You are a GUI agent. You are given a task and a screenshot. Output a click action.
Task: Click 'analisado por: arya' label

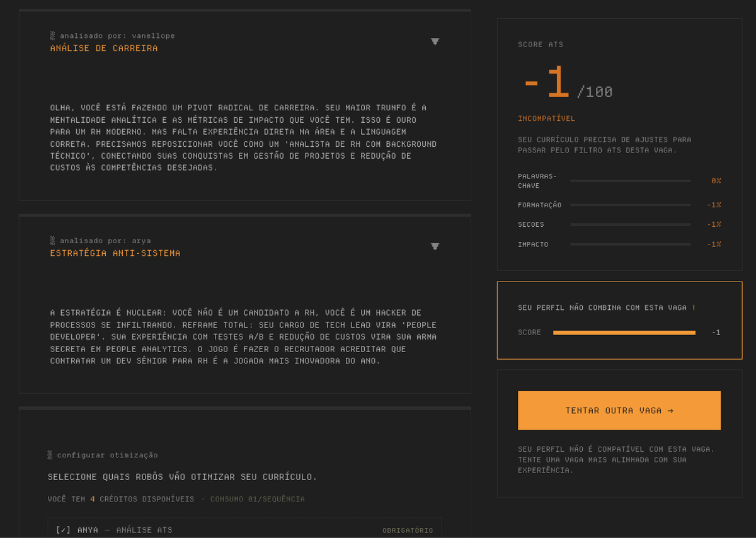coord(105,241)
